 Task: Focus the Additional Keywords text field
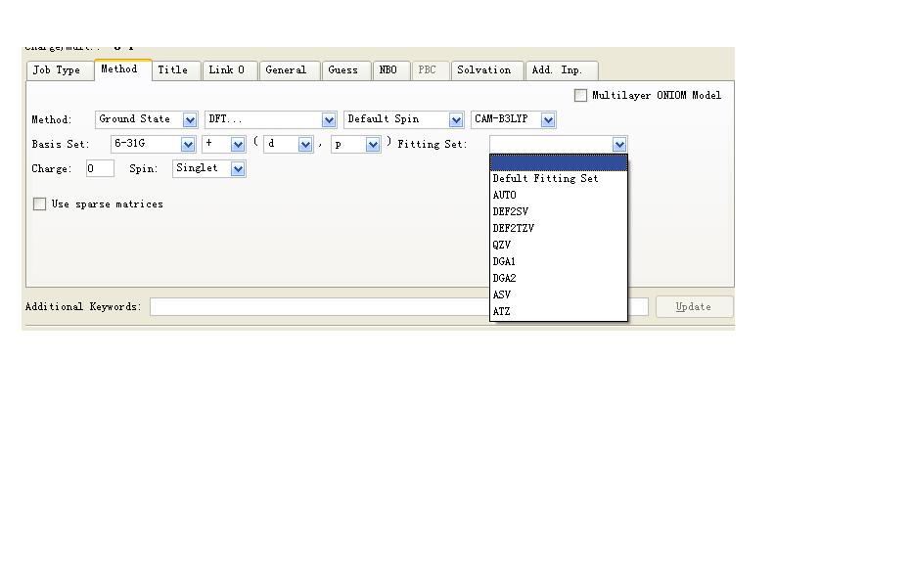tap(399, 306)
